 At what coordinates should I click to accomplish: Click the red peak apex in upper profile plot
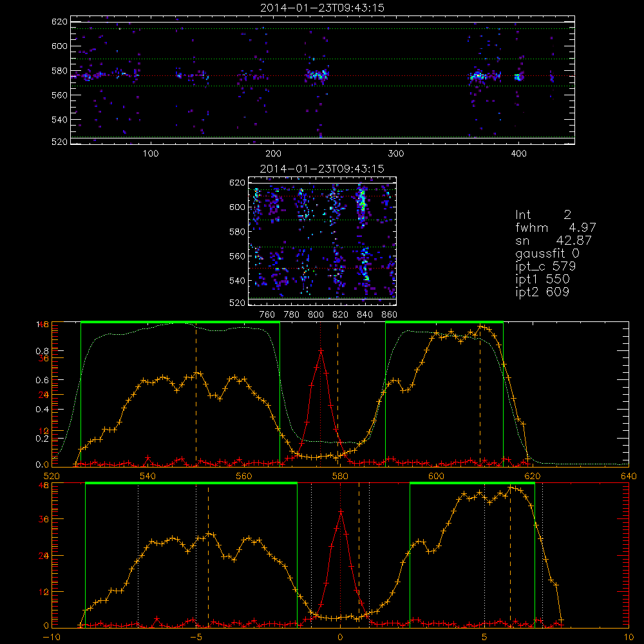coord(321,351)
